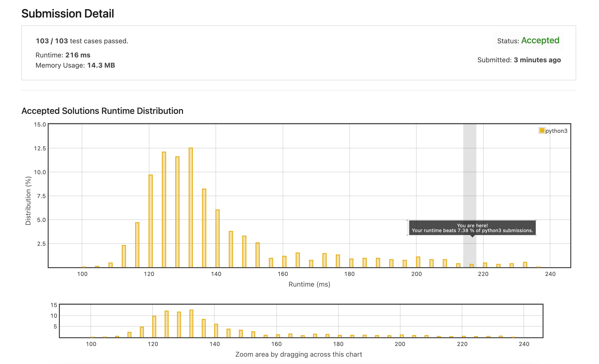Click the 136 ms bar in main chart
This screenshot has height=364, width=599.
click(x=204, y=227)
